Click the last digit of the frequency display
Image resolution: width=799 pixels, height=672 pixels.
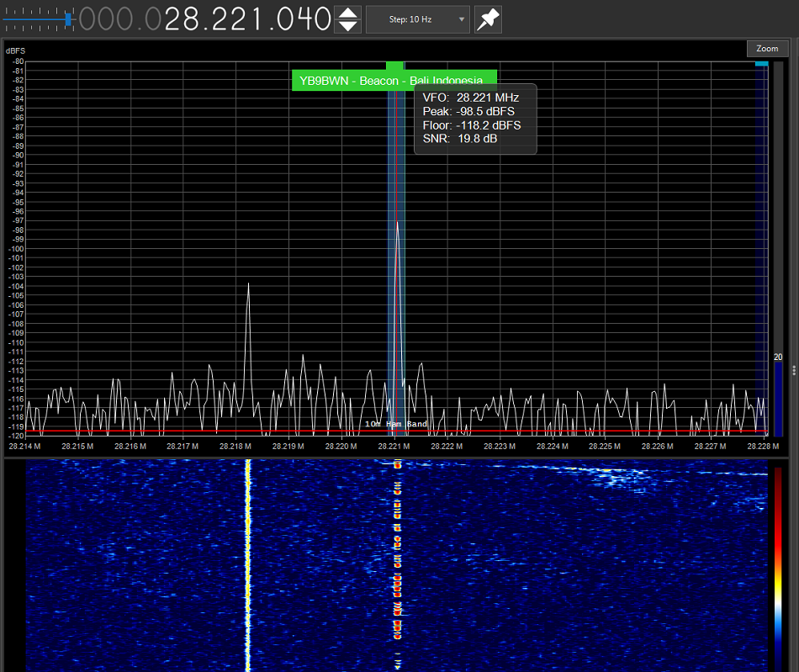tap(321, 19)
